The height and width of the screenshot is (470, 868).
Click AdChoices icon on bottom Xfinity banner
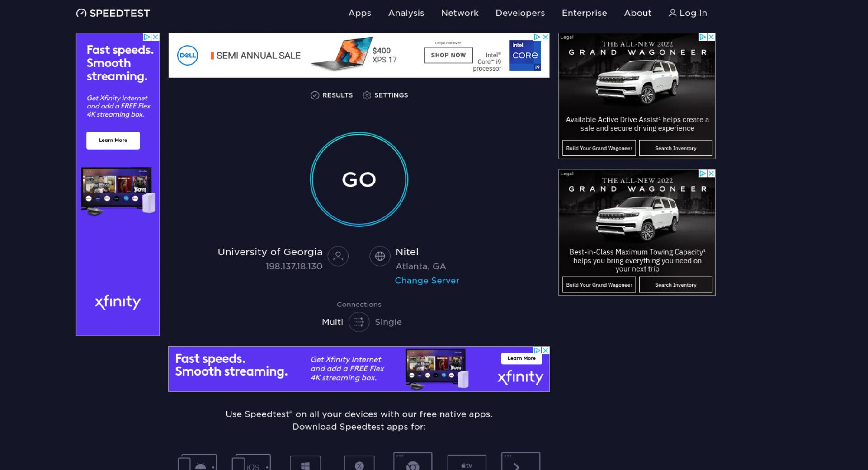click(538, 350)
